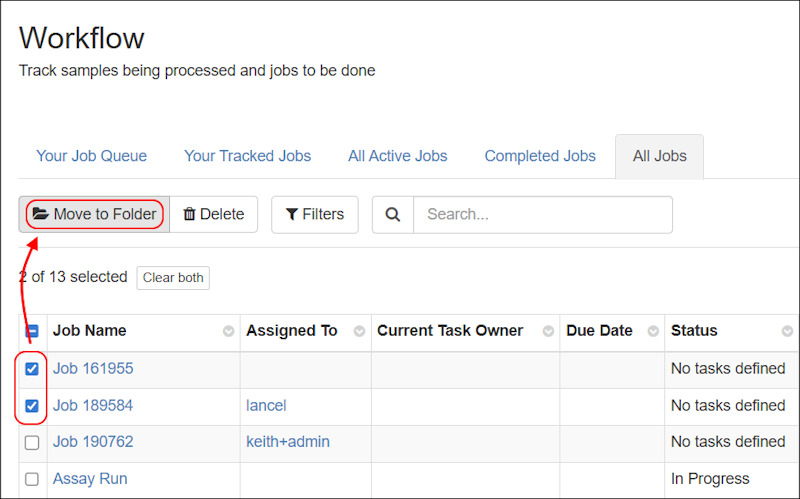Open the Job Name column dropdown arrow
The width and height of the screenshot is (800, 499).
click(x=229, y=331)
